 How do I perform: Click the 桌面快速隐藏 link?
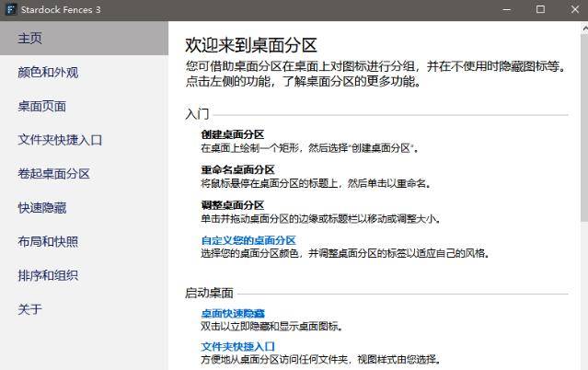233,313
